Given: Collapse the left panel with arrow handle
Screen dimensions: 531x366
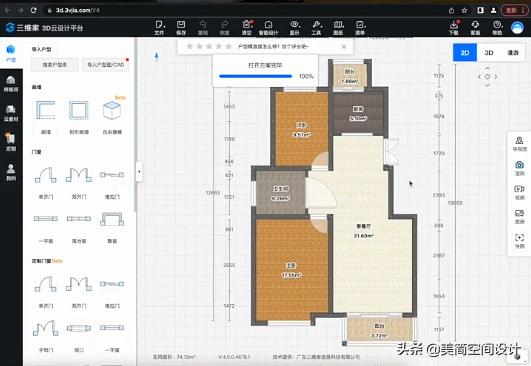Looking at the screenshot, I should coord(139,172).
